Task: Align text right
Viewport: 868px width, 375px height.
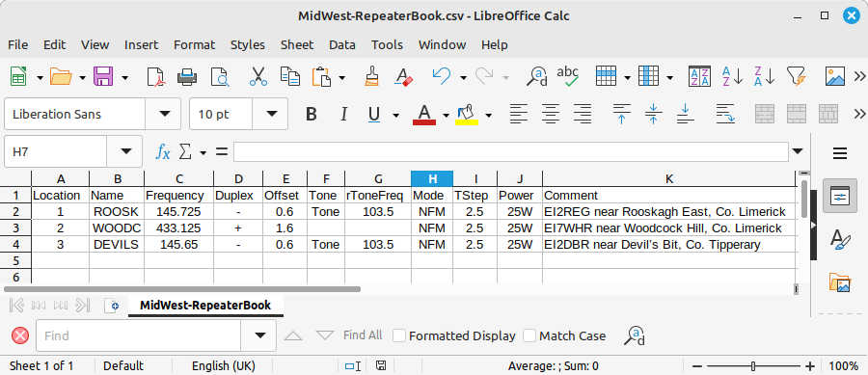Action: [582, 114]
